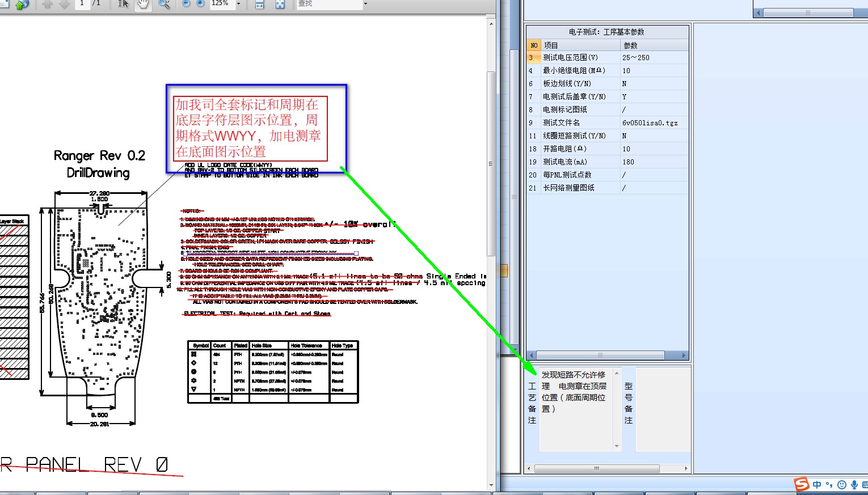868x495 pixels.
Task: Click the 查找 search input field
Action: (x=329, y=3)
